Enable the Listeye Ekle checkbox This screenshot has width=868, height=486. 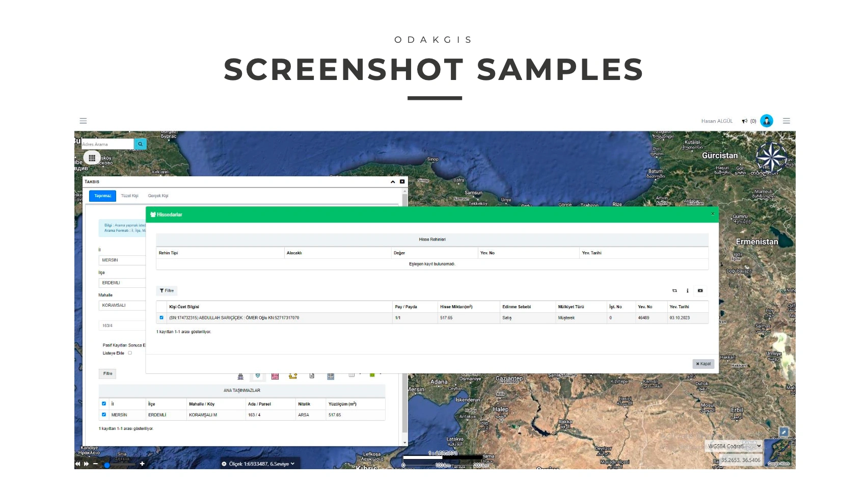pos(130,353)
